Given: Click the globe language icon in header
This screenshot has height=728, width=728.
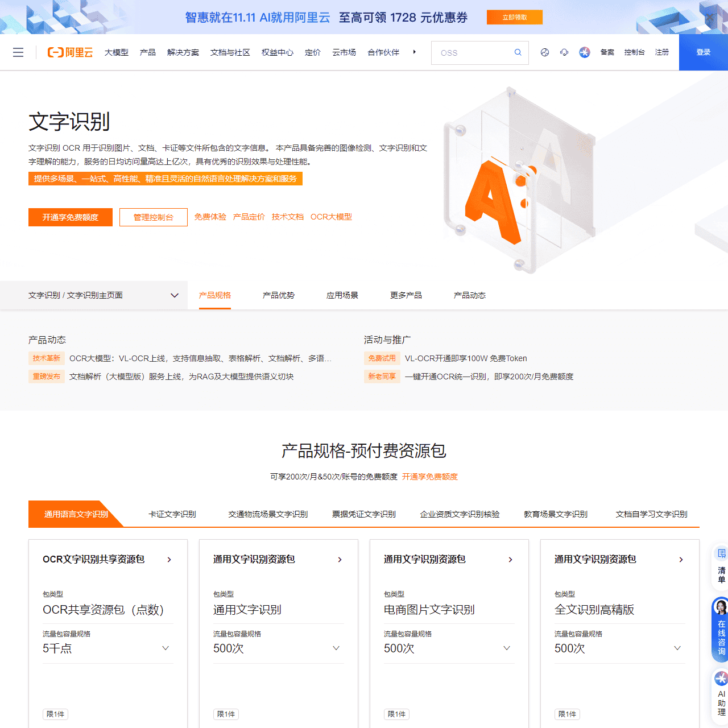Looking at the screenshot, I should pos(544,52).
